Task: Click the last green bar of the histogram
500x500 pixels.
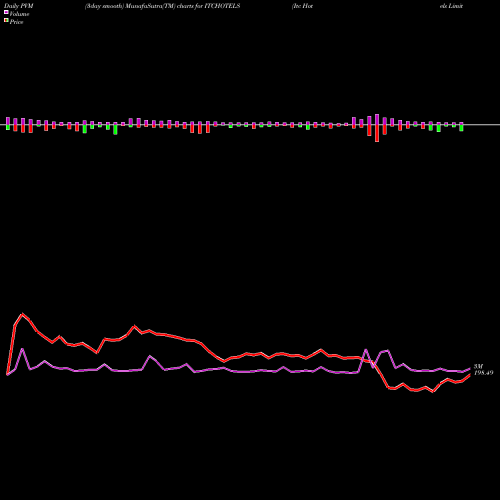Action: pos(461,128)
